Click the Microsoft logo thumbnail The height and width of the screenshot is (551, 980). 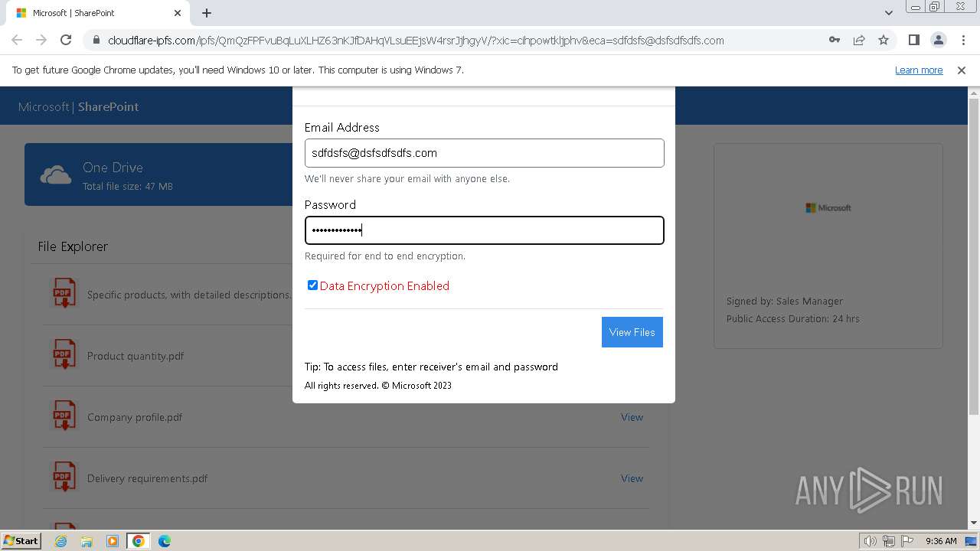[828, 207]
